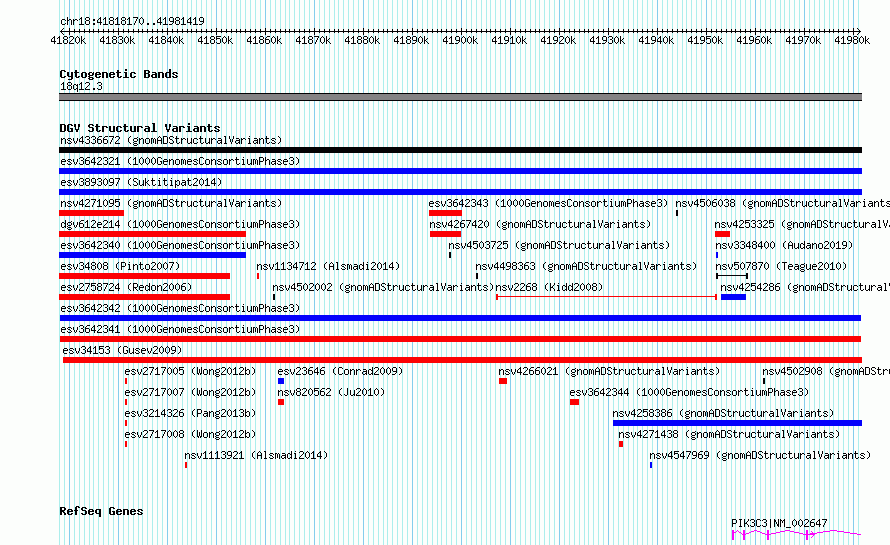
Task: Select the nsv4253325 red bar
Action: pyautogui.click(x=723, y=234)
